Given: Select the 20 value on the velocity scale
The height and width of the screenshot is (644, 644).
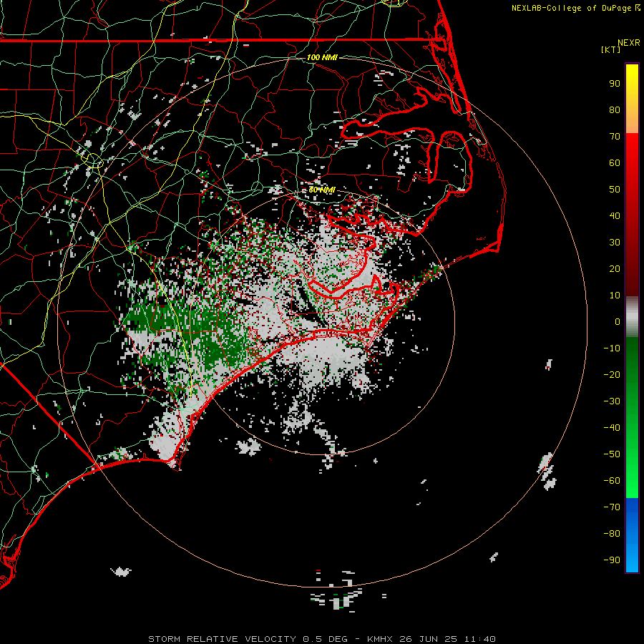Looking at the screenshot, I should tap(615, 269).
